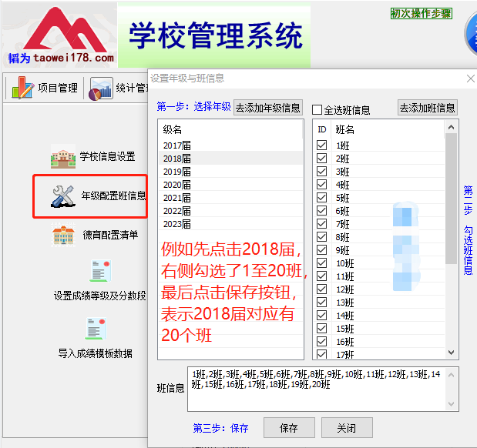Image resolution: width=477 pixels, height=448 pixels.
Task: Click the 9班 row label
Action: pos(343,250)
